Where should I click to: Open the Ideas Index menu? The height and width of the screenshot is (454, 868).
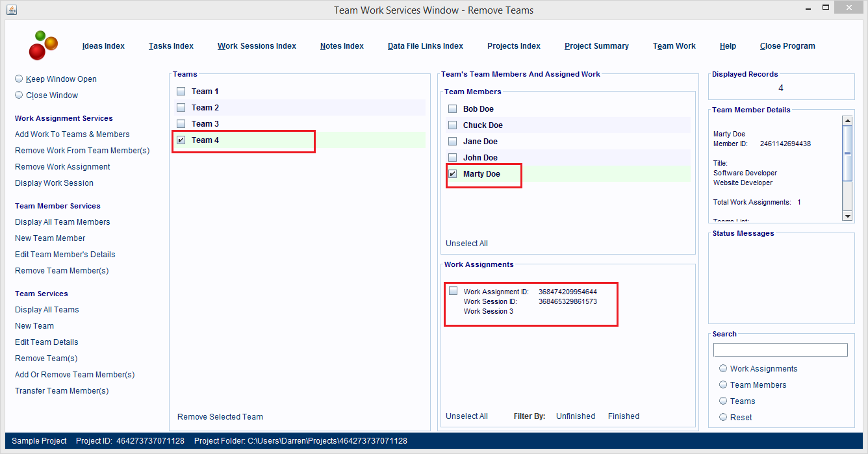point(103,46)
